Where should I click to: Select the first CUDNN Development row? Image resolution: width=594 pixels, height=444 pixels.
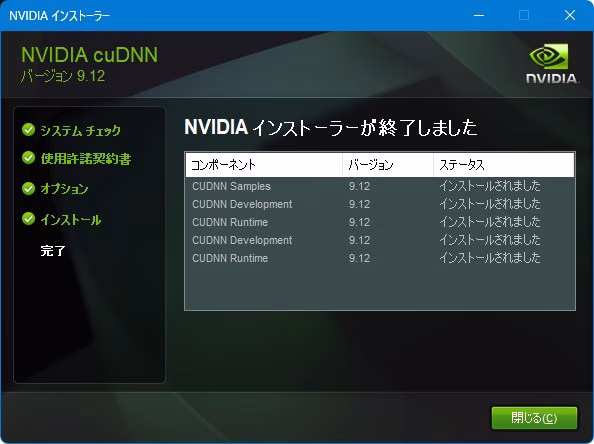(x=380, y=204)
